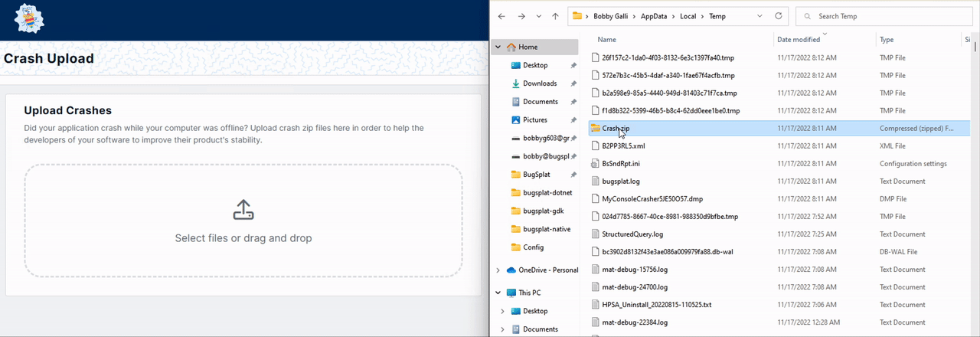Select the Crash.zip file
Image resolution: width=980 pixels, height=337 pixels.
tap(616, 128)
